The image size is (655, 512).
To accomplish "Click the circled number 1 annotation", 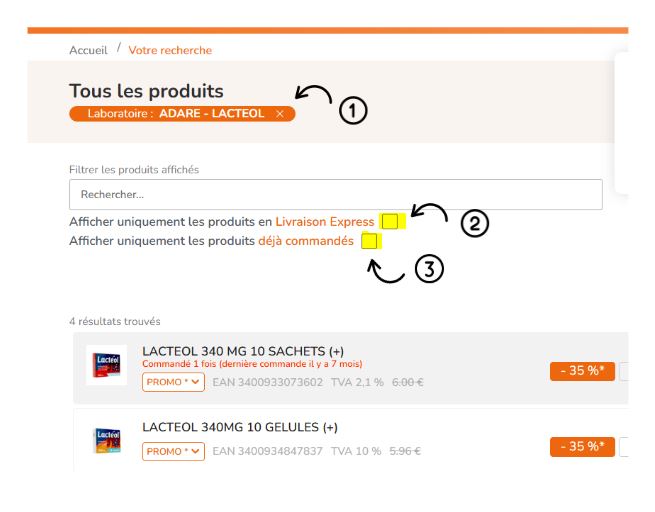I will [354, 111].
